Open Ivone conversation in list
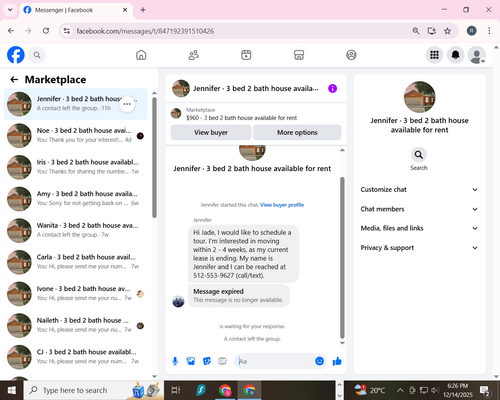500x400 pixels. (75, 294)
